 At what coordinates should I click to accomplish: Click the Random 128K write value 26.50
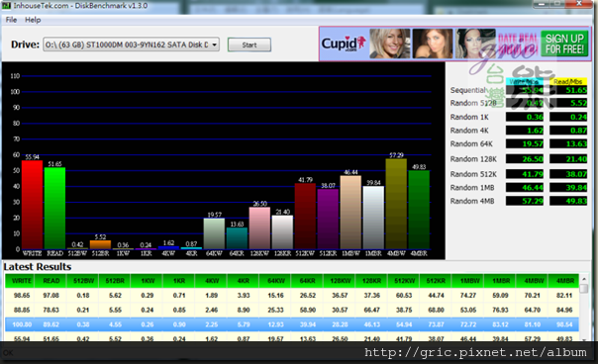[525, 159]
